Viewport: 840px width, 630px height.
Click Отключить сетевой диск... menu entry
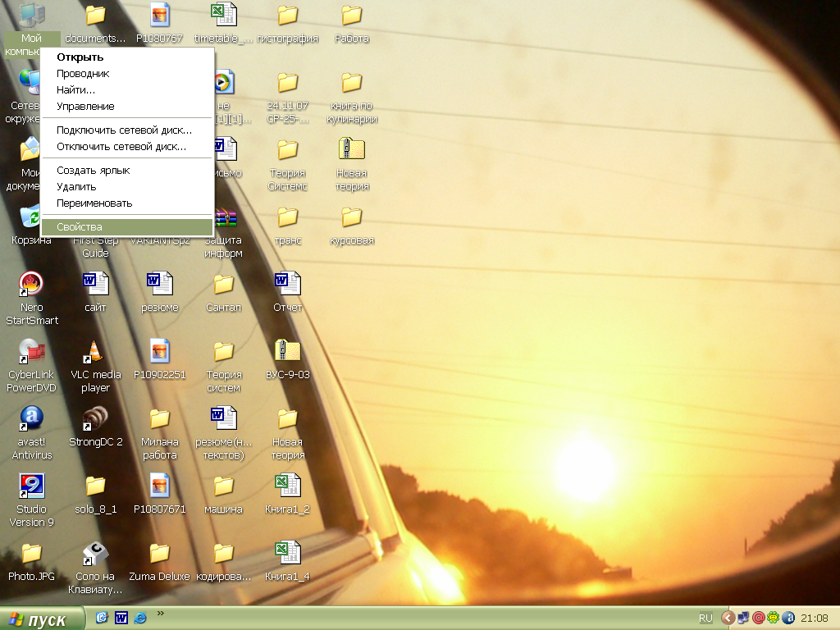(127, 146)
